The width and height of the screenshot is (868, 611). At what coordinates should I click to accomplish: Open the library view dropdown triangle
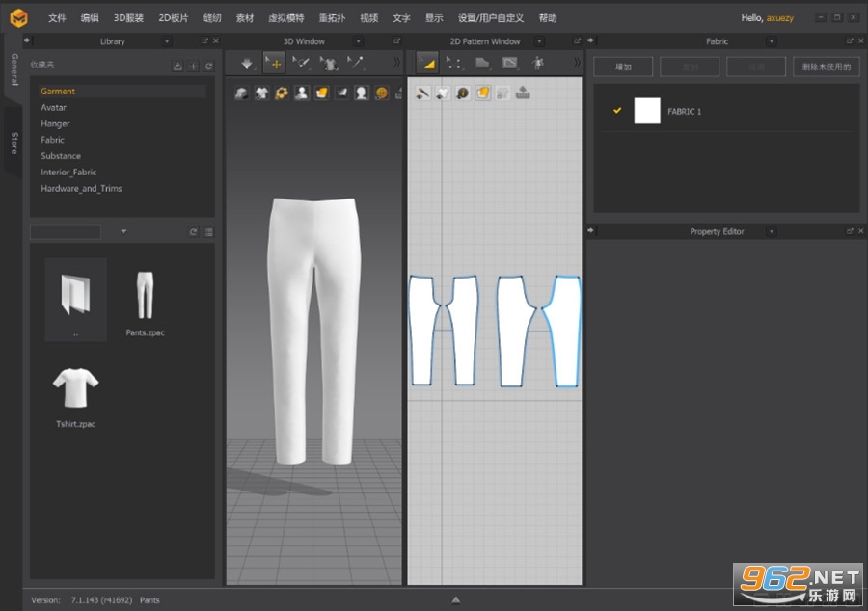(123, 231)
